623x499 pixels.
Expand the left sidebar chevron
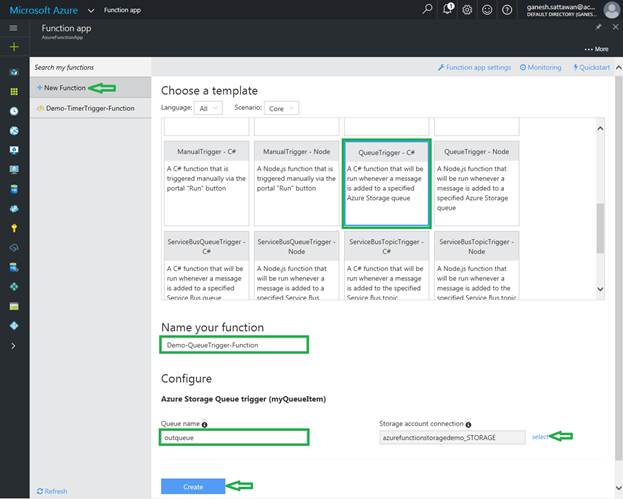pos(14,345)
